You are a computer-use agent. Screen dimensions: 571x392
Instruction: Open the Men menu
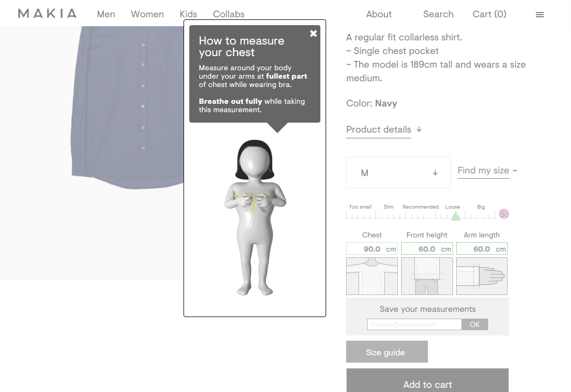[x=106, y=14]
